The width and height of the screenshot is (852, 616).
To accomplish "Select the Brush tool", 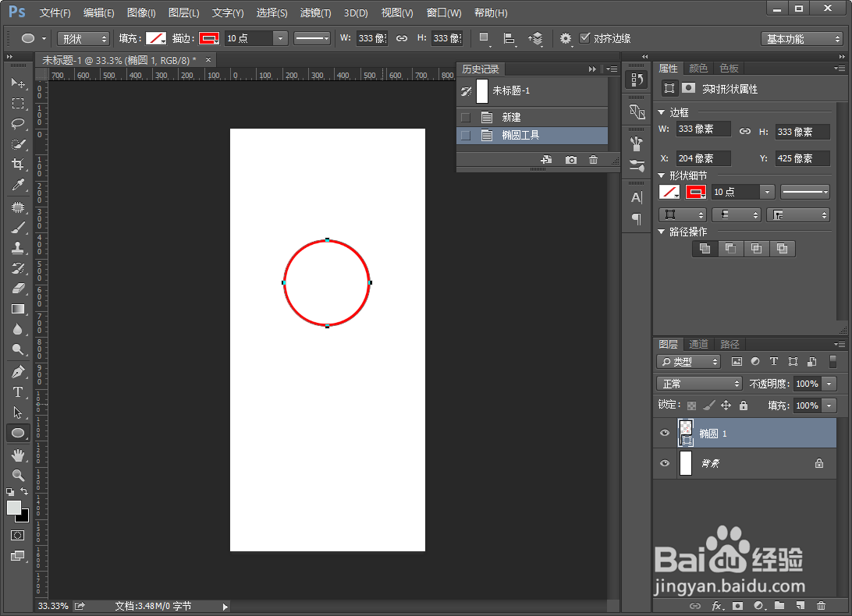I will 18,228.
